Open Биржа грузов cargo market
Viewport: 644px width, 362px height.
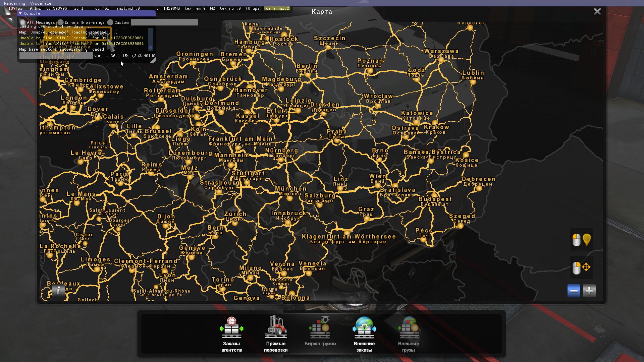[320, 331]
